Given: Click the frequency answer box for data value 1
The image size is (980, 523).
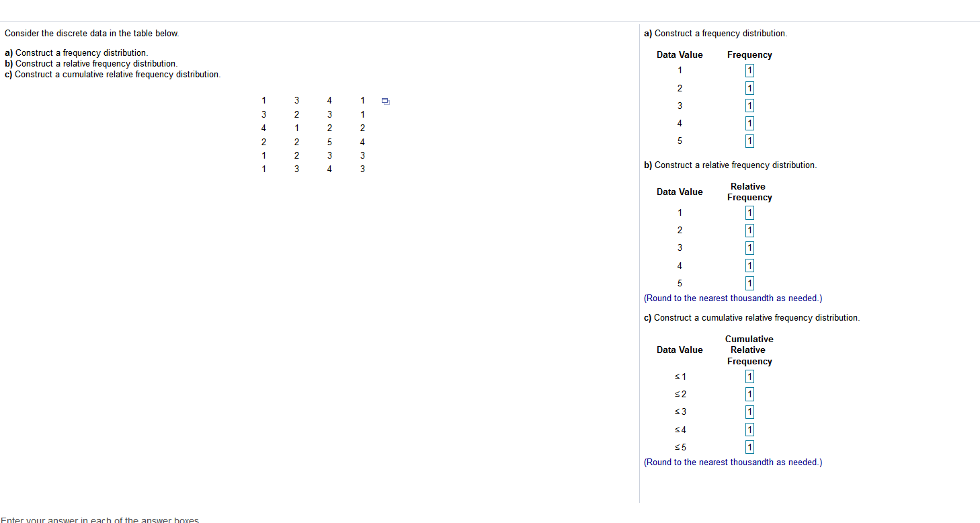Looking at the screenshot, I should pyautogui.click(x=749, y=70).
